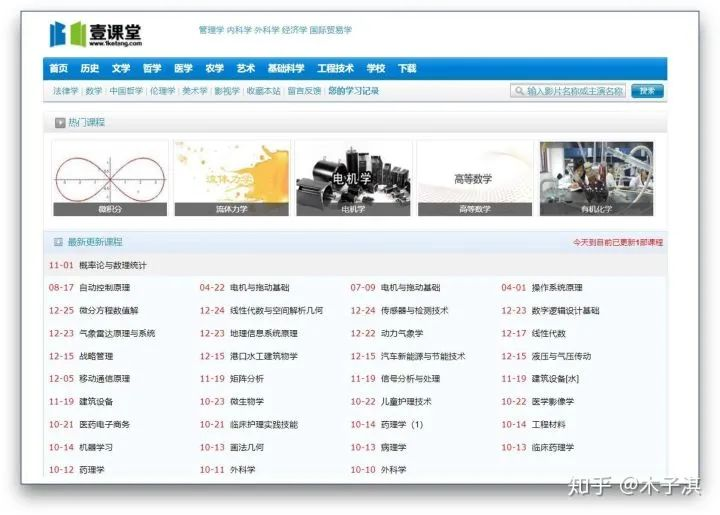The height and width of the screenshot is (515, 720).
Task: Open 电机与拖动基础 dated 07-09
Action: pyautogui.click(x=411, y=288)
